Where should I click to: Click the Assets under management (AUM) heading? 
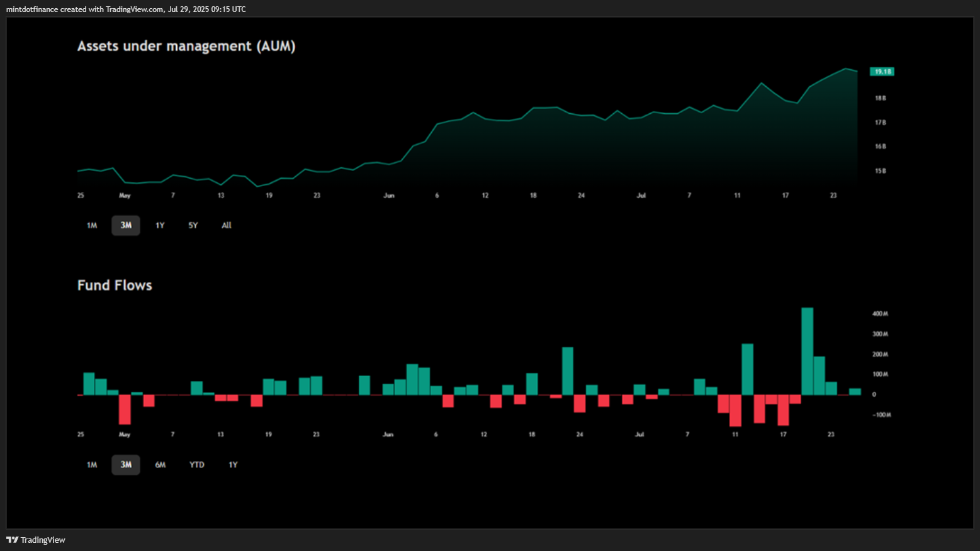[186, 46]
